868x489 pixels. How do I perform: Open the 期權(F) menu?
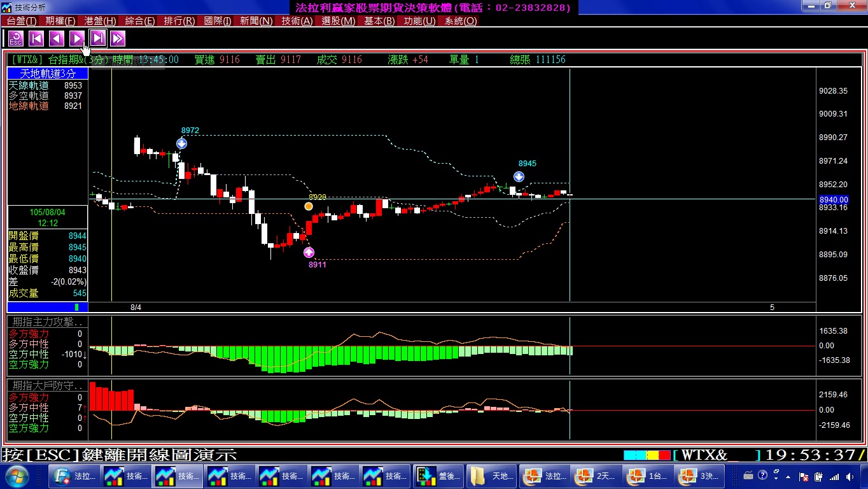60,21
